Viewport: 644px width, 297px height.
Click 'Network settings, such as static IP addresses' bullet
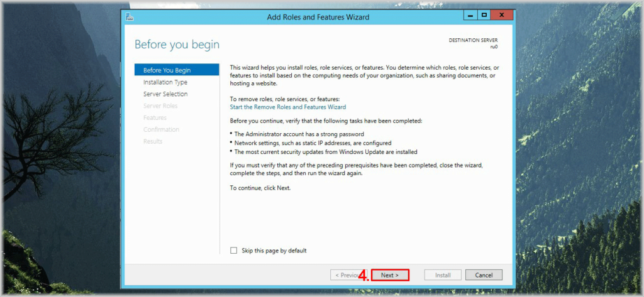tap(313, 143)
